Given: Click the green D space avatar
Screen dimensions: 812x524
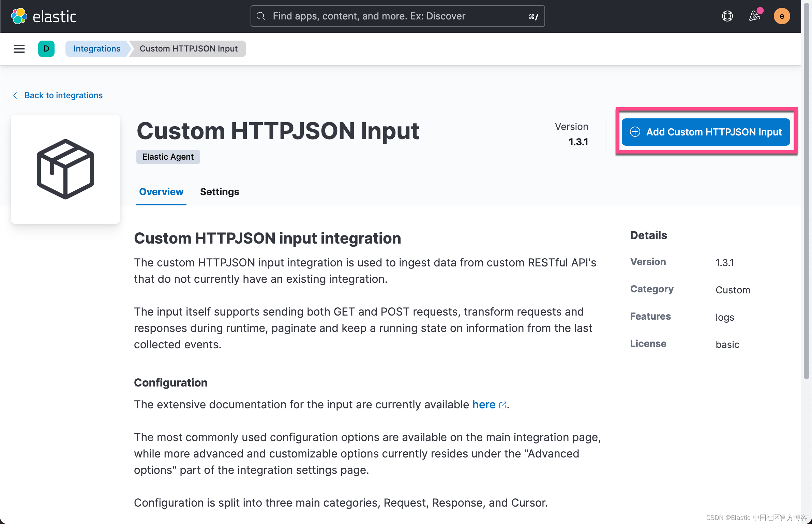Looking at the screenshot, I should 46,49.
